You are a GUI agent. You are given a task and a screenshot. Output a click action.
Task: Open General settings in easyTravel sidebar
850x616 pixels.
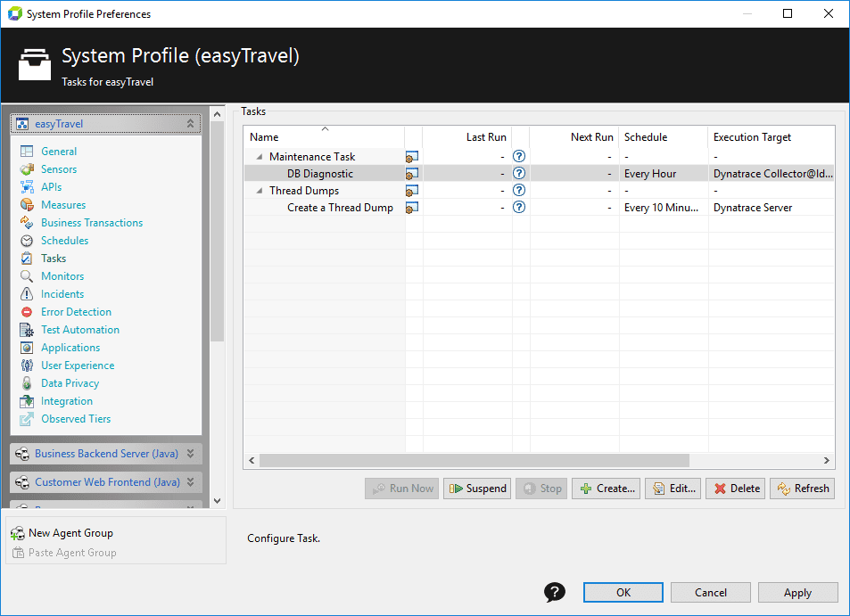(x=59, y=152)
